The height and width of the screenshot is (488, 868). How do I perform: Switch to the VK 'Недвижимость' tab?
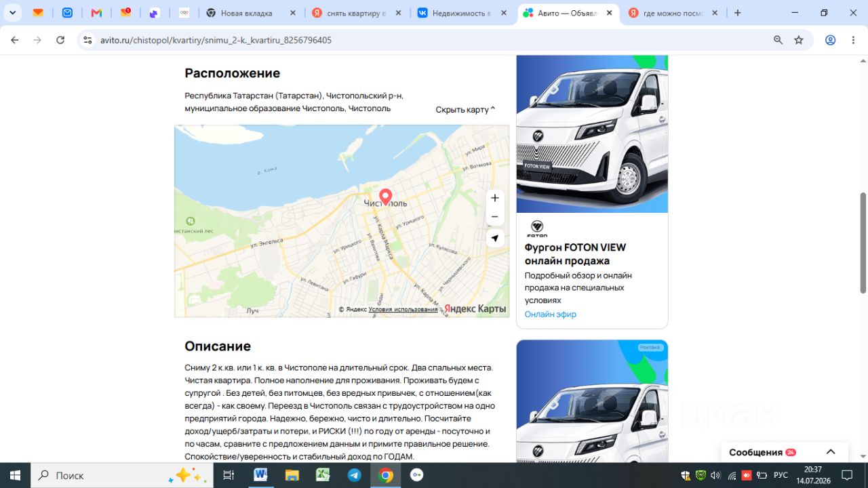click(462, 13)
